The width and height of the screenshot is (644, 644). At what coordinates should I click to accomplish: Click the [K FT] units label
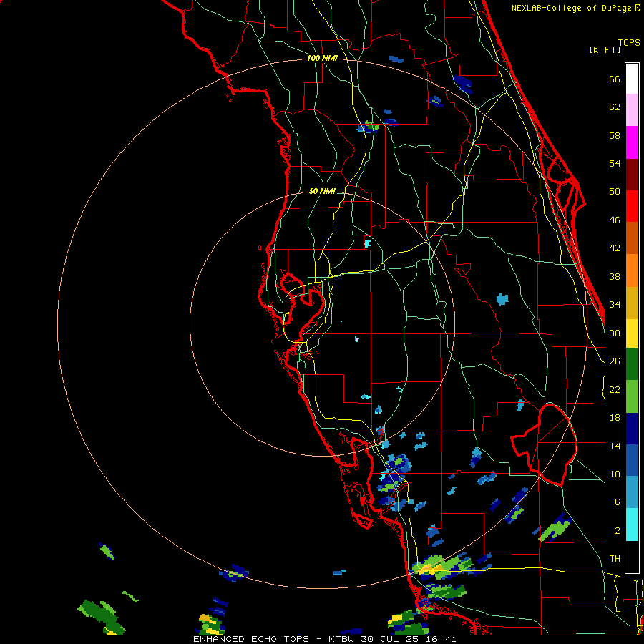605,50
